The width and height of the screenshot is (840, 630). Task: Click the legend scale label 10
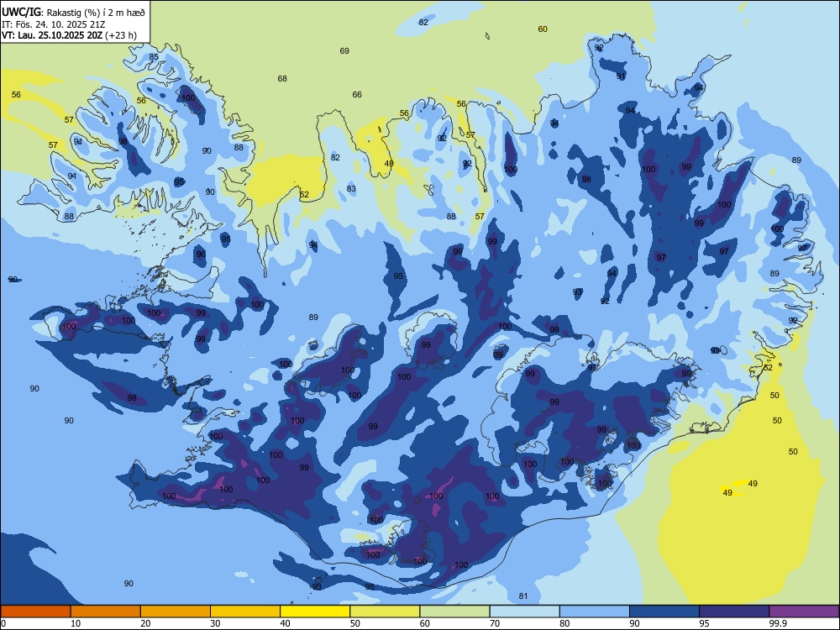[x=76, y=623]
